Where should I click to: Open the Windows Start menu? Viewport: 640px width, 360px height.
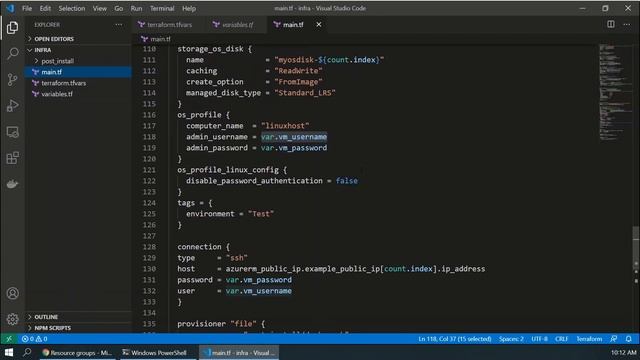9,352
